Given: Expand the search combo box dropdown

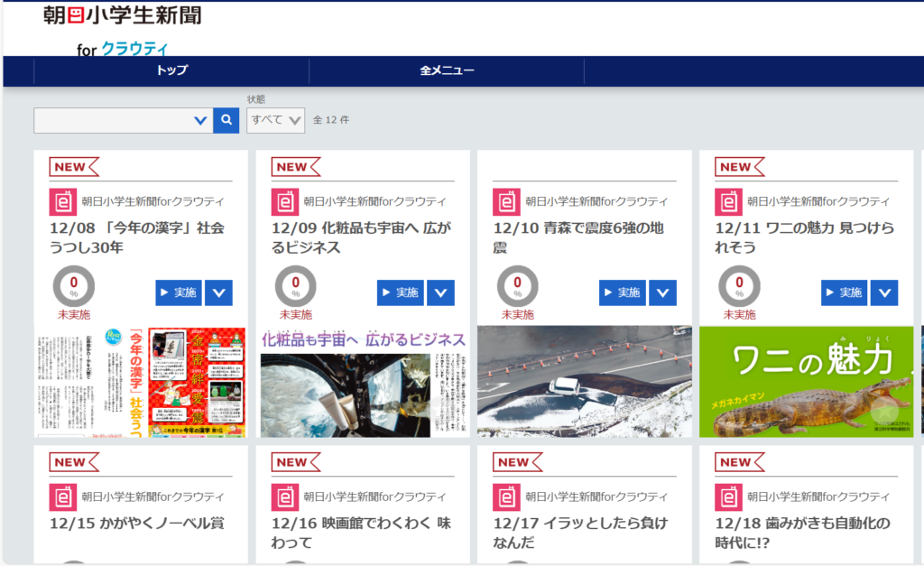Looking at the screenshot, I should coord(200,120).
